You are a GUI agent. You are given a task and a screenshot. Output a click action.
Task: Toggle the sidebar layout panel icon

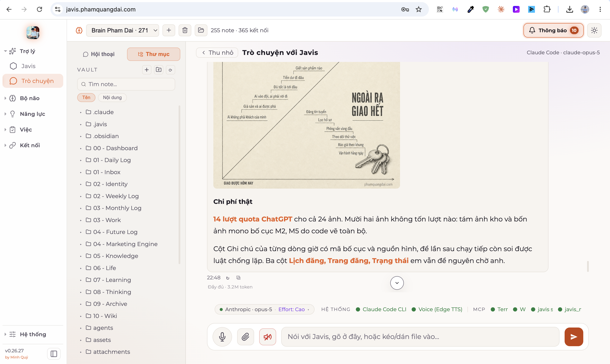coord(54,354)
